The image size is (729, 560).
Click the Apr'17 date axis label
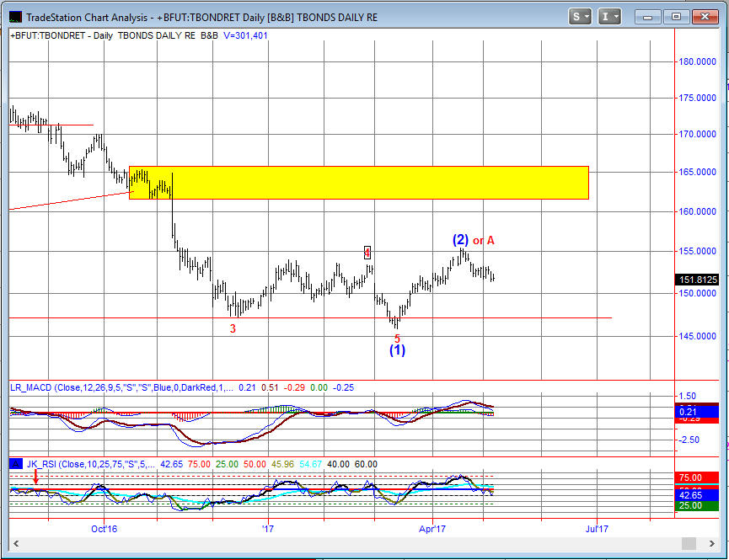click(432, 529)
